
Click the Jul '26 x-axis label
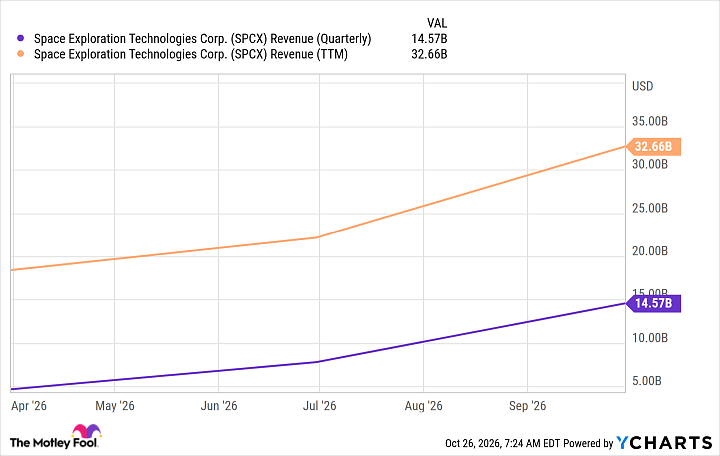pyautogui.click(x=320, y=406)
